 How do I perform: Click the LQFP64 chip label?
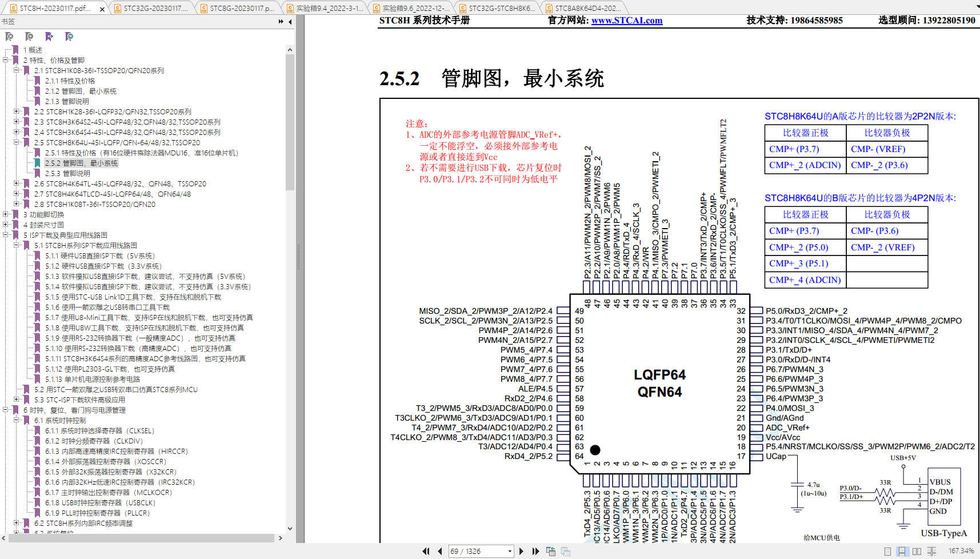[x=659, y=375]
